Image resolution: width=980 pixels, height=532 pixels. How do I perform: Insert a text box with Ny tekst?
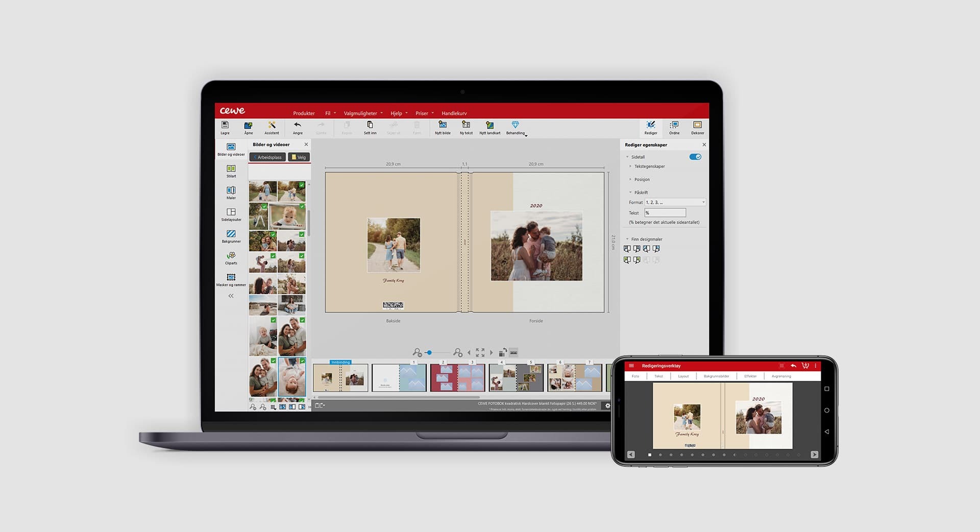coord(466,125)
